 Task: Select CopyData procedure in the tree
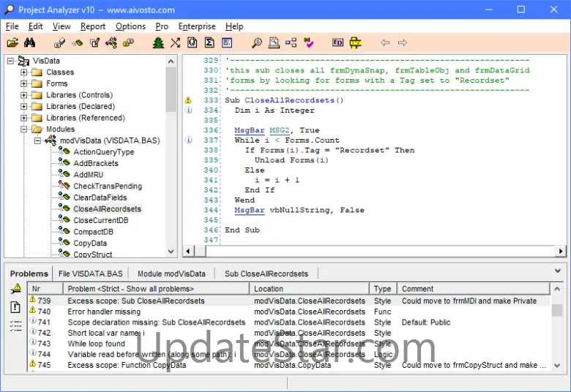[90, 243]
